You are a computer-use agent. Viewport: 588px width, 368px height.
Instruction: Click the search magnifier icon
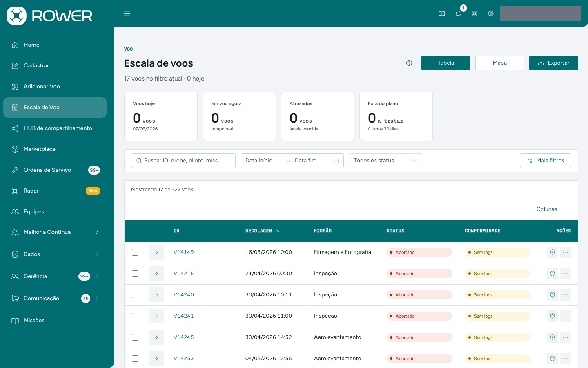click(139, 161)
